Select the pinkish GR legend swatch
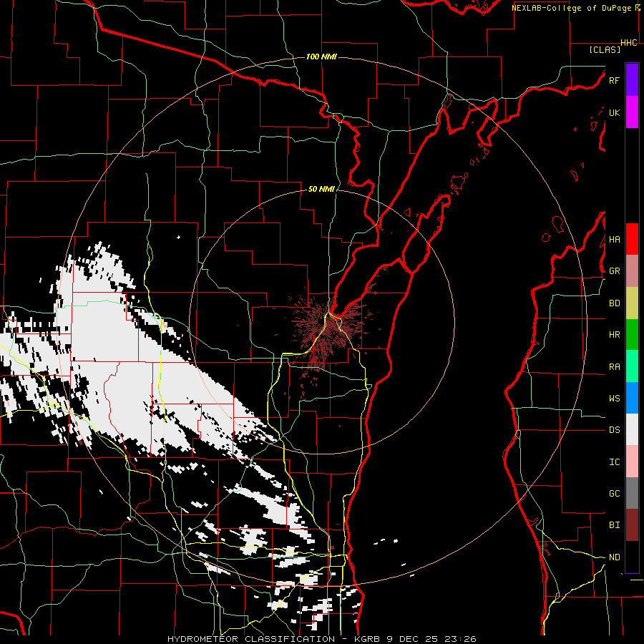Image resolution: width=644 pixels, height=644 pixels. 632,271
